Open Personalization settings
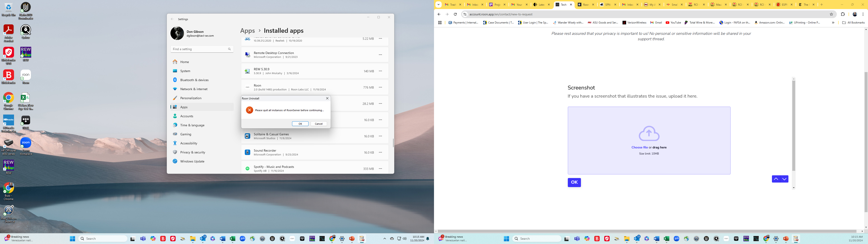Viewport: 868px width, 244px height. tap(202, 98)
